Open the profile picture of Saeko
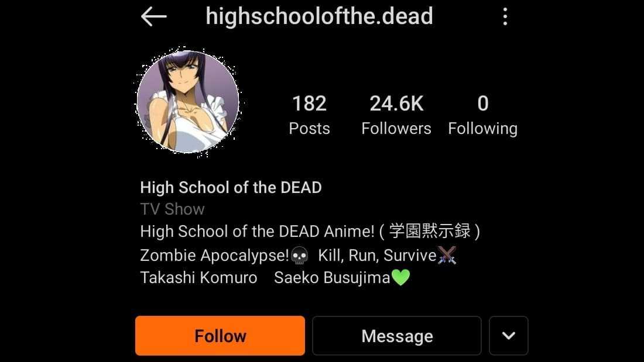This screenshot has width=644, height=362. [x=188, y=101]
